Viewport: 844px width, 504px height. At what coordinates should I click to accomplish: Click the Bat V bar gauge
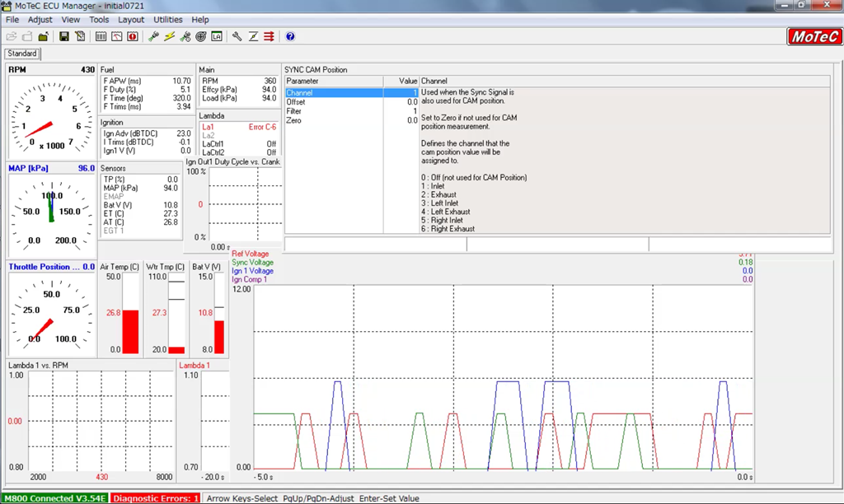pos(219,313)
